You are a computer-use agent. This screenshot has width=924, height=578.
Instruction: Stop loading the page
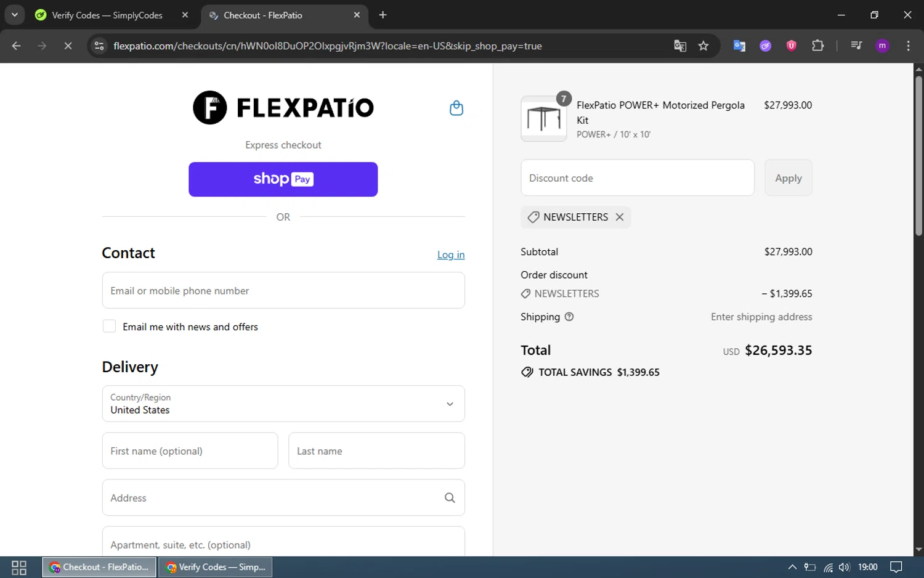point(68,46)
